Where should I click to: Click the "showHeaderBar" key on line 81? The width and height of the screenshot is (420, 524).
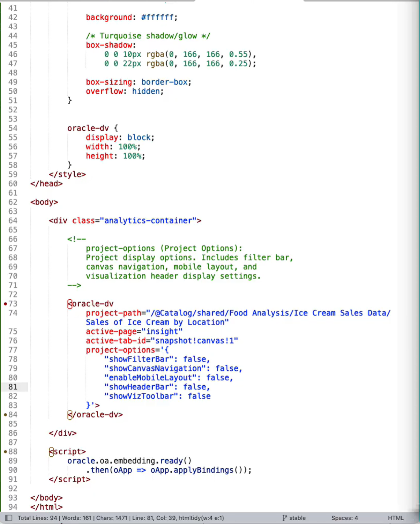pyautogui.click(x=139, y=387)
